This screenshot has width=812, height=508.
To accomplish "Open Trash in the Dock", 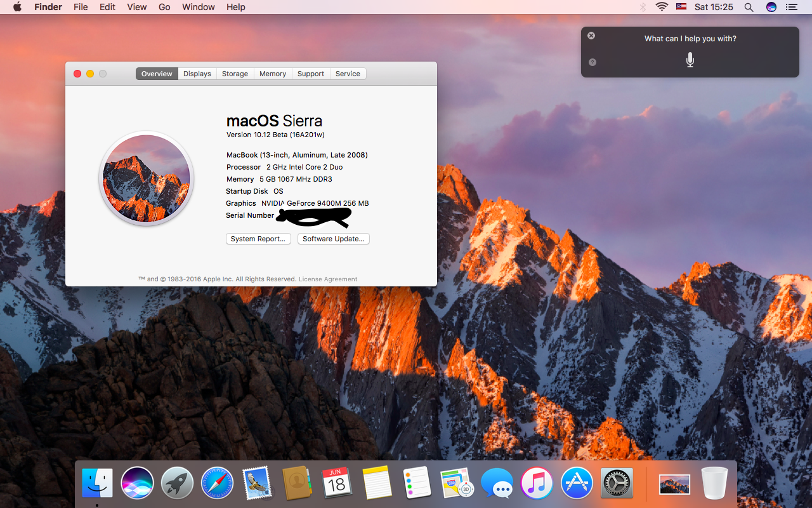I will [715, 483].
